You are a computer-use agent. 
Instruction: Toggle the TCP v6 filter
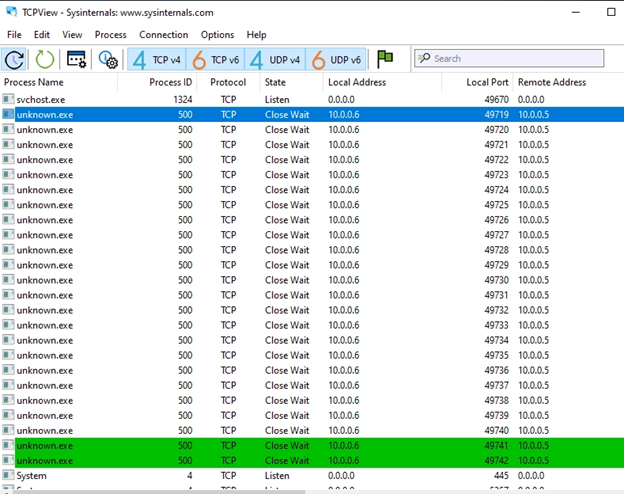point(215,60)
